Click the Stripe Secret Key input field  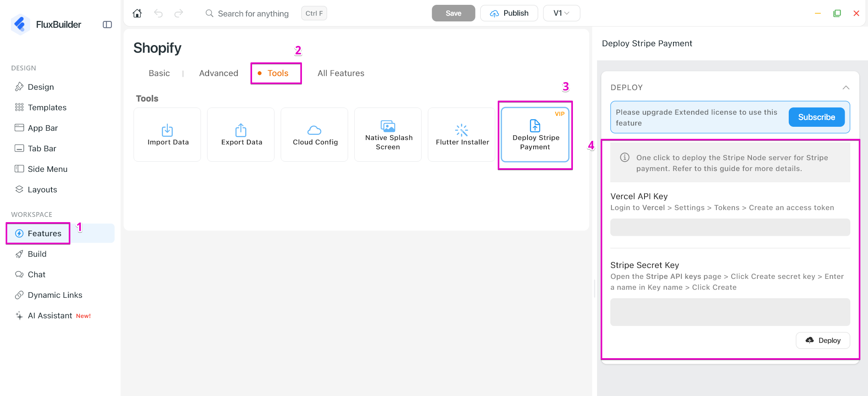[x=730, y=312]
